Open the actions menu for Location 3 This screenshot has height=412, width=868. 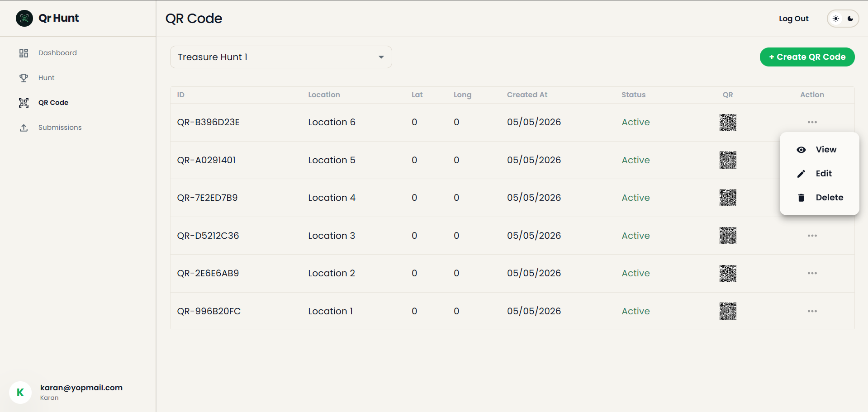point(812,236)
